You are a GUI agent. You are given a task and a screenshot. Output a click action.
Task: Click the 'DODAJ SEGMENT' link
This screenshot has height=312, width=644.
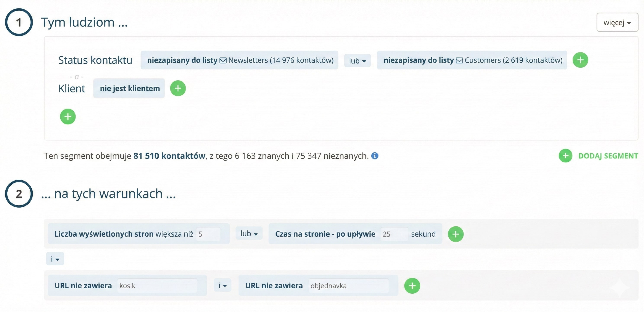(x=608, y=156)
